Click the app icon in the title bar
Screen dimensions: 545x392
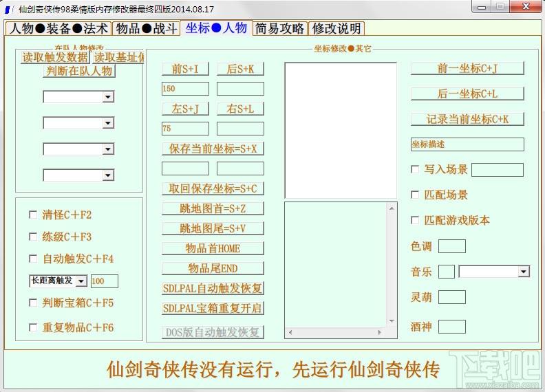[8, 10]
